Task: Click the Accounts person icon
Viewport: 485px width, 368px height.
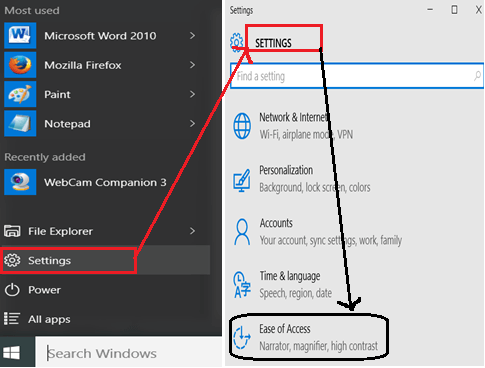Action: click(x=242, y=232)
